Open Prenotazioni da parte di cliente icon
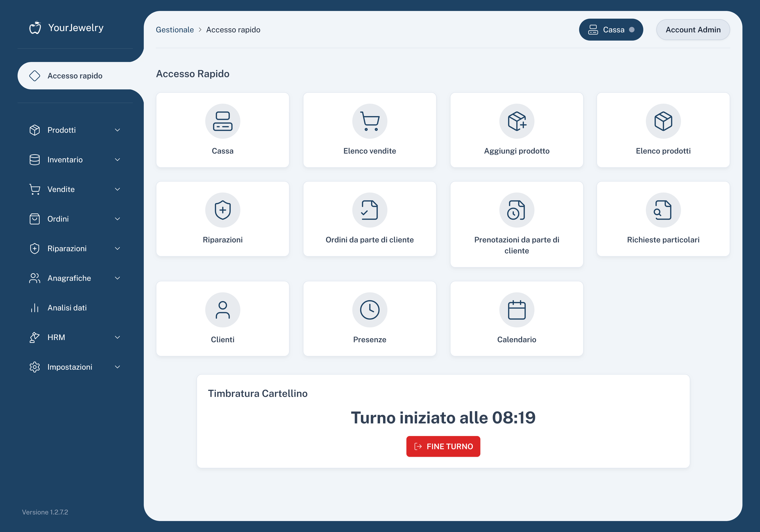 coord(516,210)
